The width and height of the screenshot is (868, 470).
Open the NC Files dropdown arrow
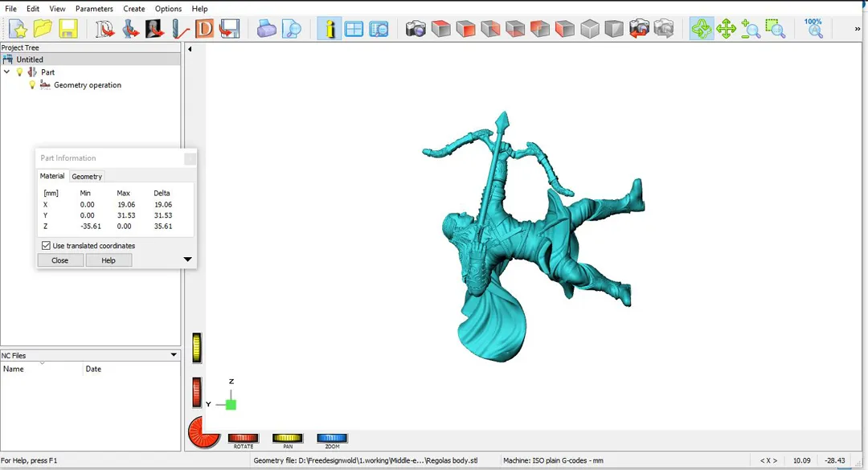(x=174, y=355)
